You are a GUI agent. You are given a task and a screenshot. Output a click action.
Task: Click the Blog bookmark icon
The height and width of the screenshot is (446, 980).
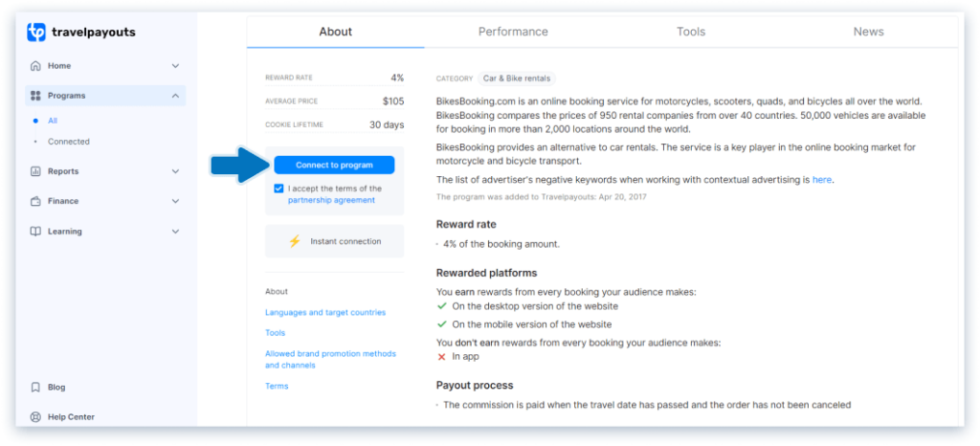pyautogui.click(x=35, y=388)
